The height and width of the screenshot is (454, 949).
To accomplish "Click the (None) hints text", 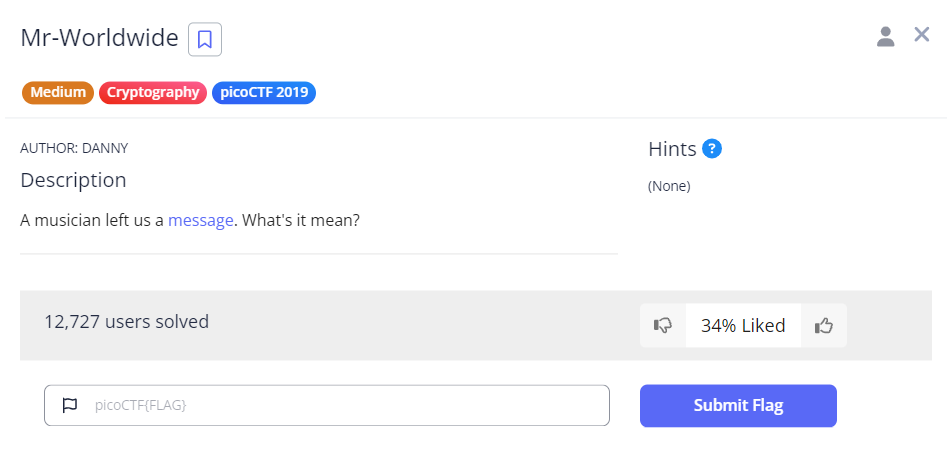I will click(669, 186).
